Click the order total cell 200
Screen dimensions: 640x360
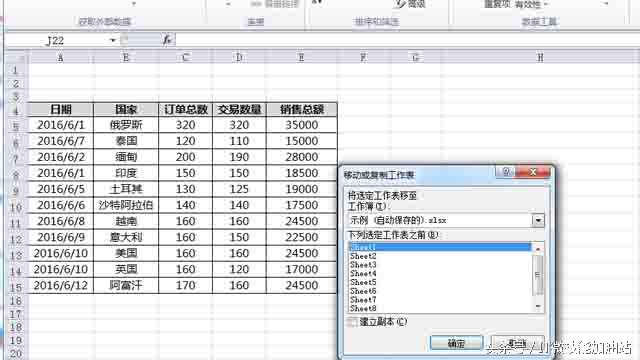185,157
